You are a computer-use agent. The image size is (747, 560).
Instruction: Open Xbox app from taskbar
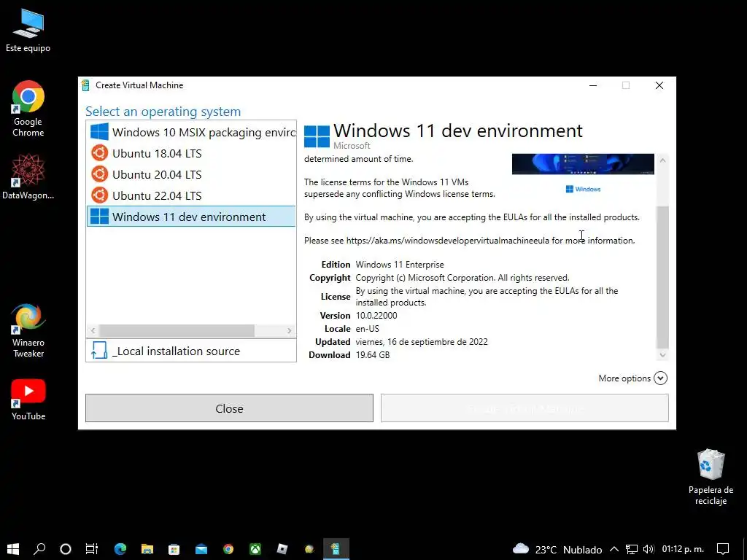[x=255, y=549]
